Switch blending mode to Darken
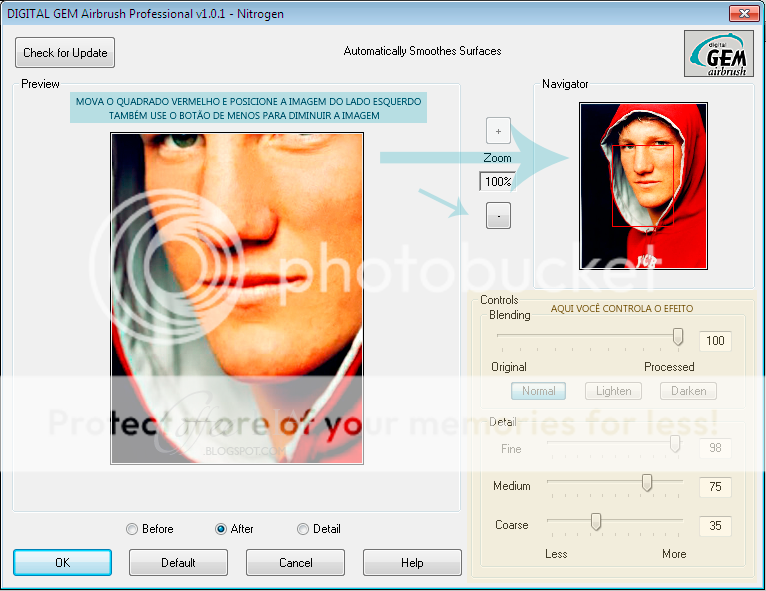 pyautogui.click(x=688, y=391)
